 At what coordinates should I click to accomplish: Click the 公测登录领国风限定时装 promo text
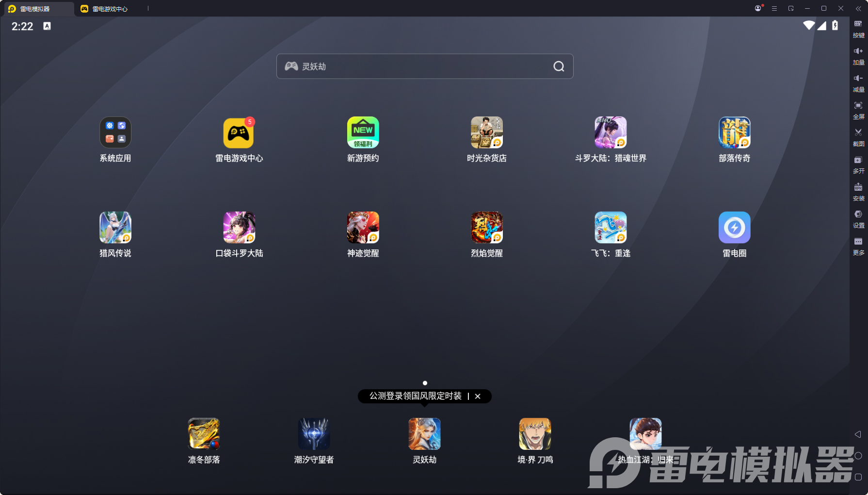[x=416, y=396]
